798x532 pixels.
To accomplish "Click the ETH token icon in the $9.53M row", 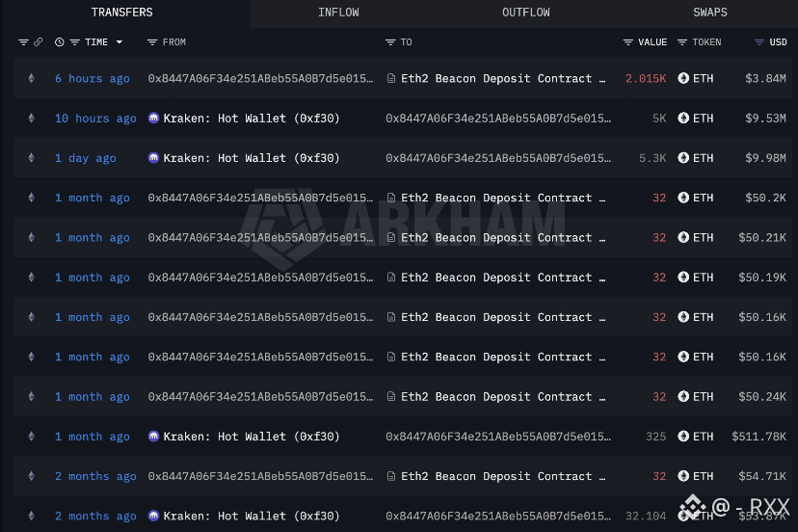I will (x=683, y=119).
